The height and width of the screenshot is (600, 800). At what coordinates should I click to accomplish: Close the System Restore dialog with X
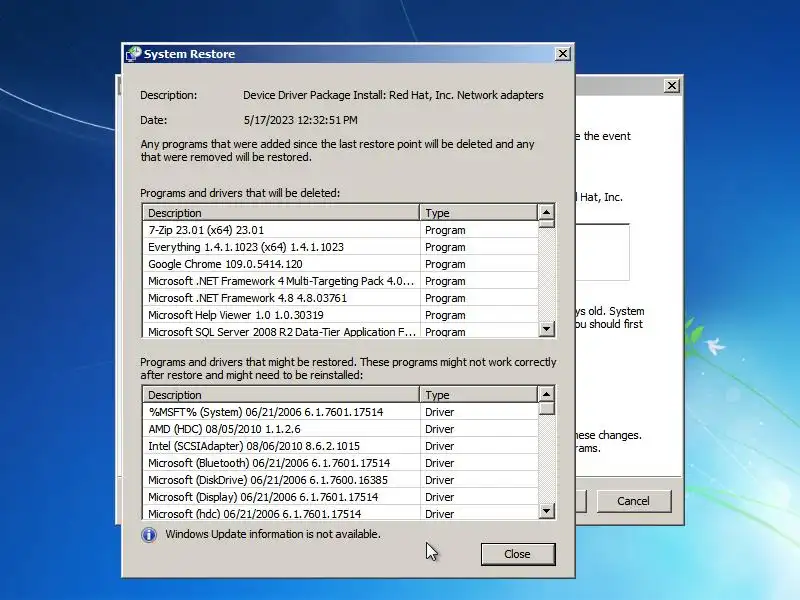click(562, 54)
